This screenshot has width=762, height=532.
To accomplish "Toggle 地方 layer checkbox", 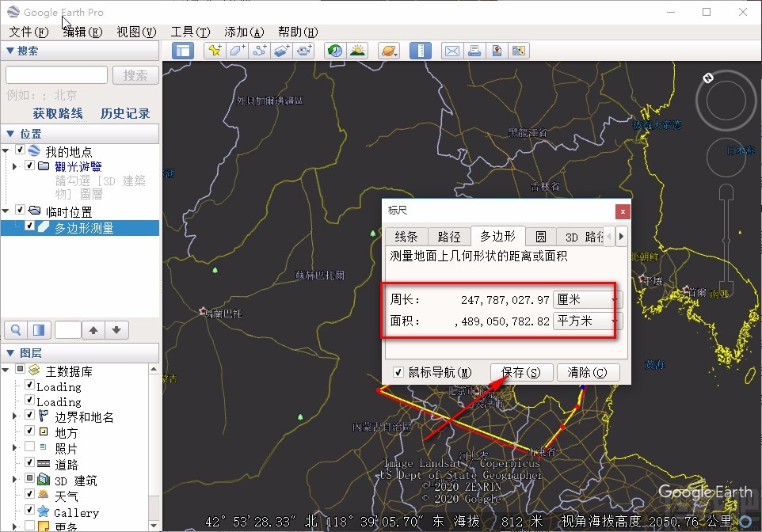I will 29,431.
